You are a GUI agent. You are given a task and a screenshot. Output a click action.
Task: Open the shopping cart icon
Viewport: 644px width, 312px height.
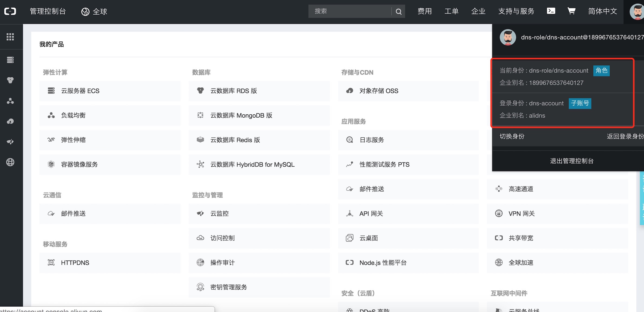click(571, 11)
